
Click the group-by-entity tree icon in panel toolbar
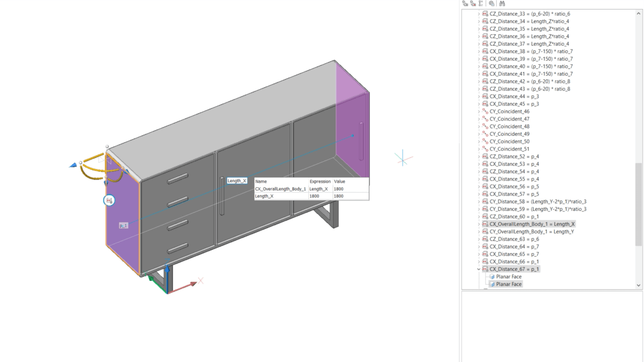click(x=465, y=3)
